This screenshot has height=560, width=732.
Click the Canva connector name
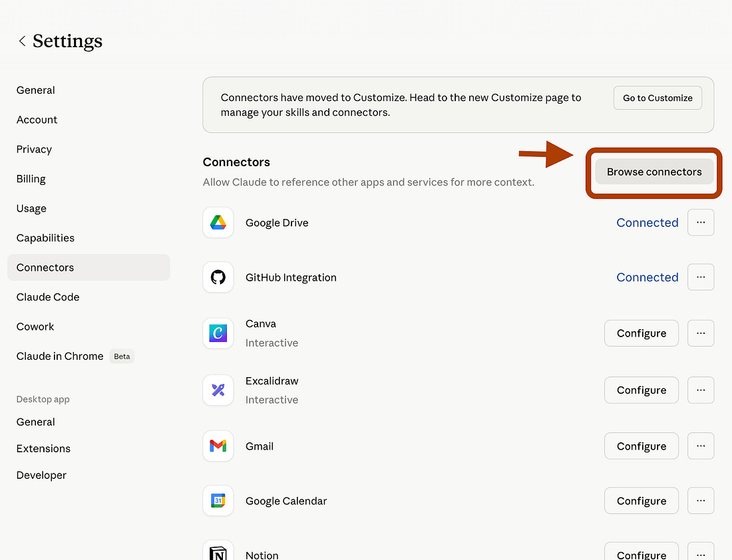click(x=260, y=324)
